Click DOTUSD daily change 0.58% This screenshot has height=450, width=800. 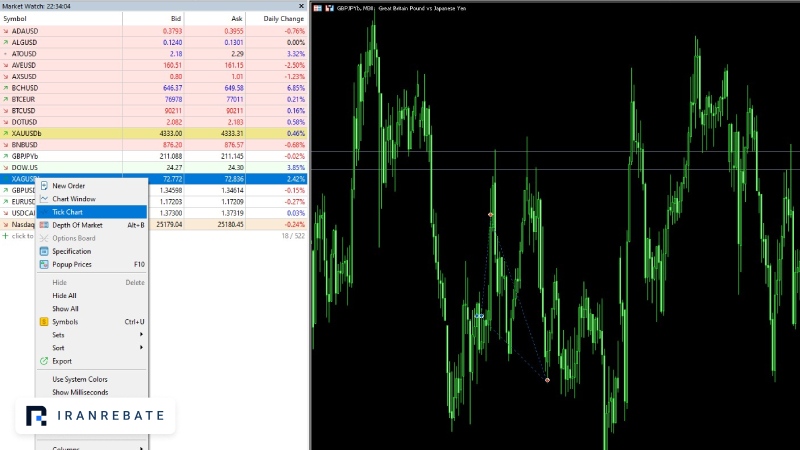[296, 122]
